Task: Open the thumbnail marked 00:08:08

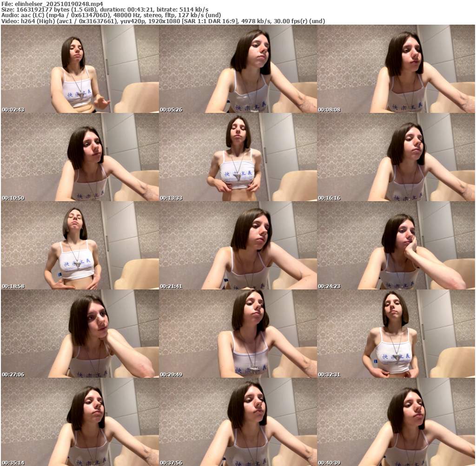Action: click(396, 69)
